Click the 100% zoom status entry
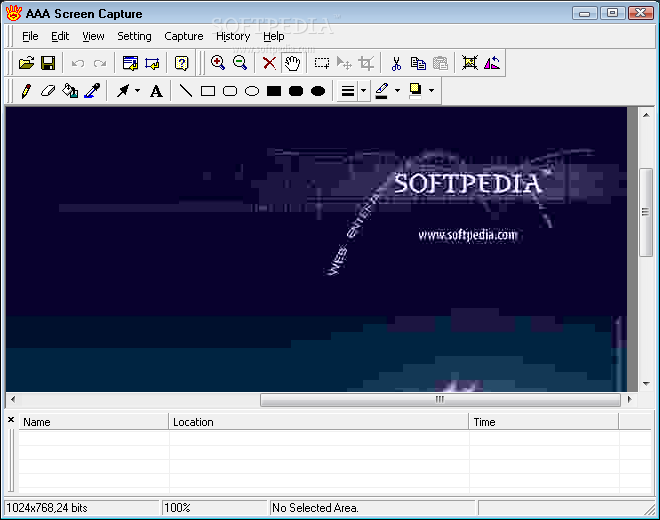This screenshot has width=660, height=520. [177, 508]
